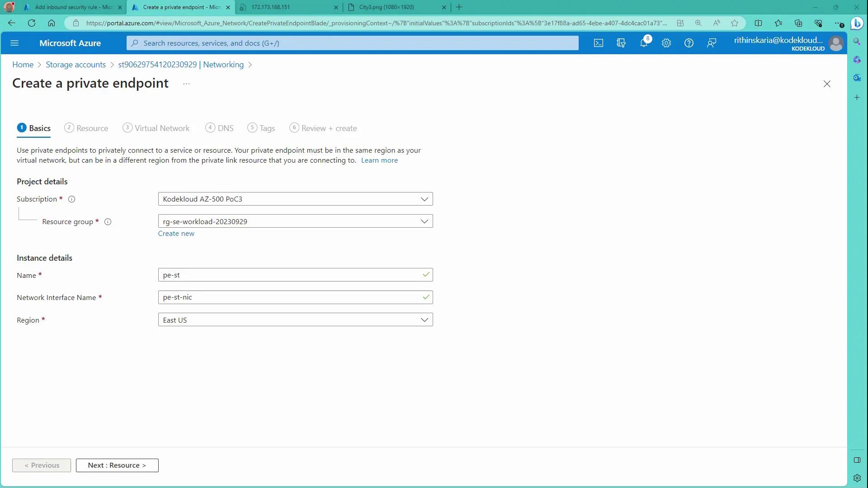Expand the Resource group dropdown
The height and width of the screenshot is (488, 868).
(295, 221)
